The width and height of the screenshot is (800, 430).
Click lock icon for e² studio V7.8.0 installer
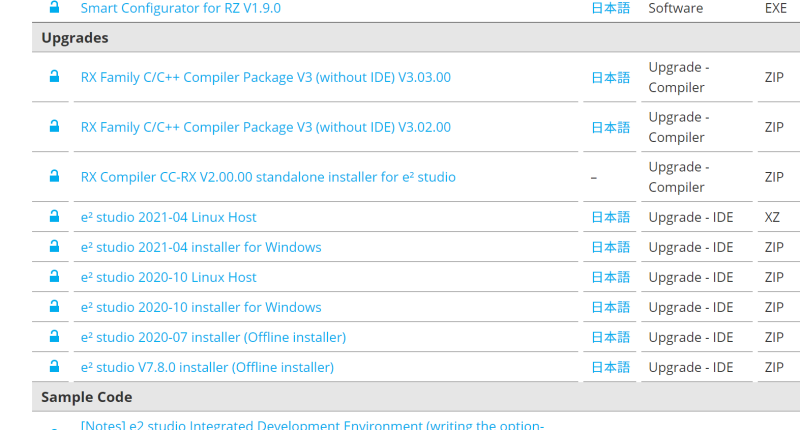(54, 367)
